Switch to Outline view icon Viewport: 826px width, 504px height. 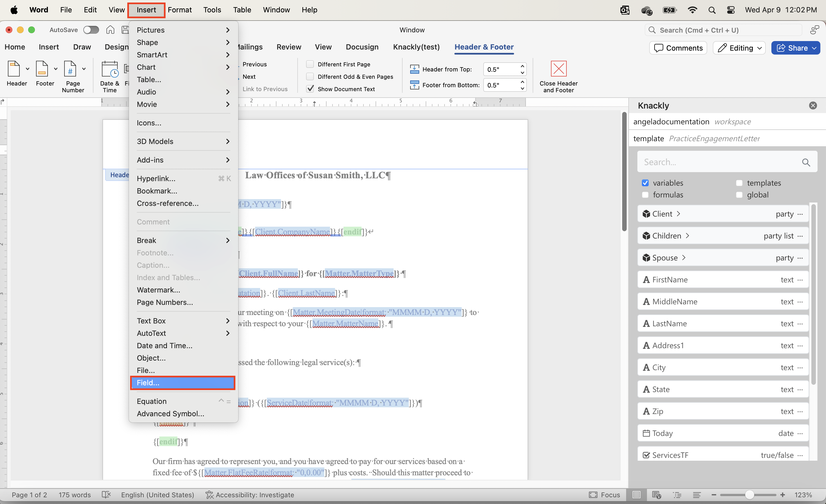[x=677, y=495]
